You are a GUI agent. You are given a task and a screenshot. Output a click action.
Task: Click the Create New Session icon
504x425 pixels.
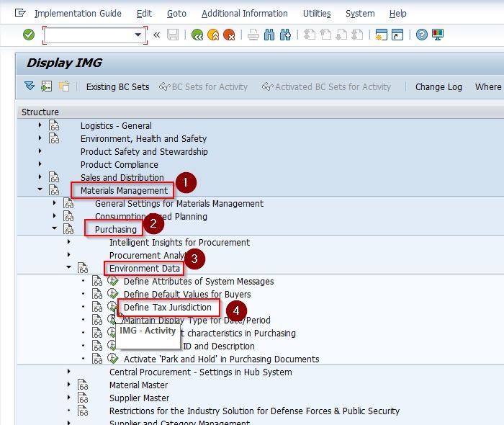(382, 35)
